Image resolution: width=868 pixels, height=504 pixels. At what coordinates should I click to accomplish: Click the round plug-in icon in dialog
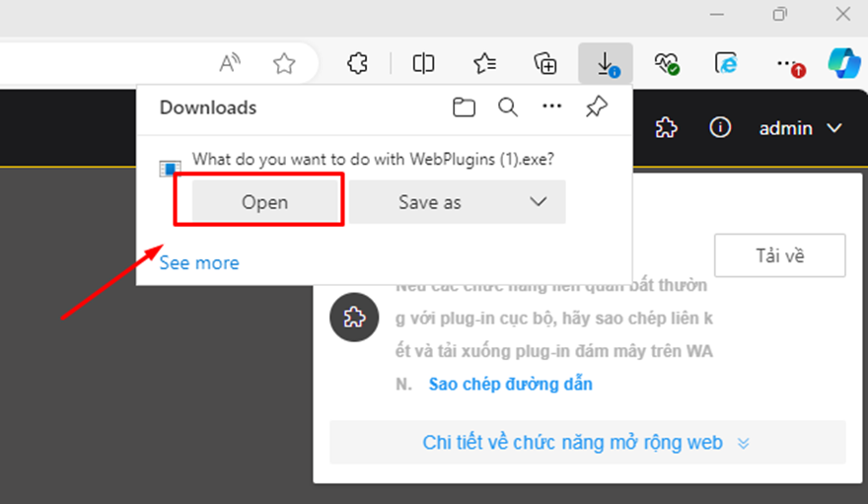354,317
